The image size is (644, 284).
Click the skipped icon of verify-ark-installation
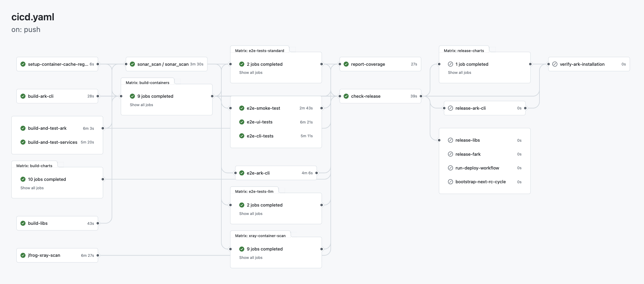click(x=555, y=64)
